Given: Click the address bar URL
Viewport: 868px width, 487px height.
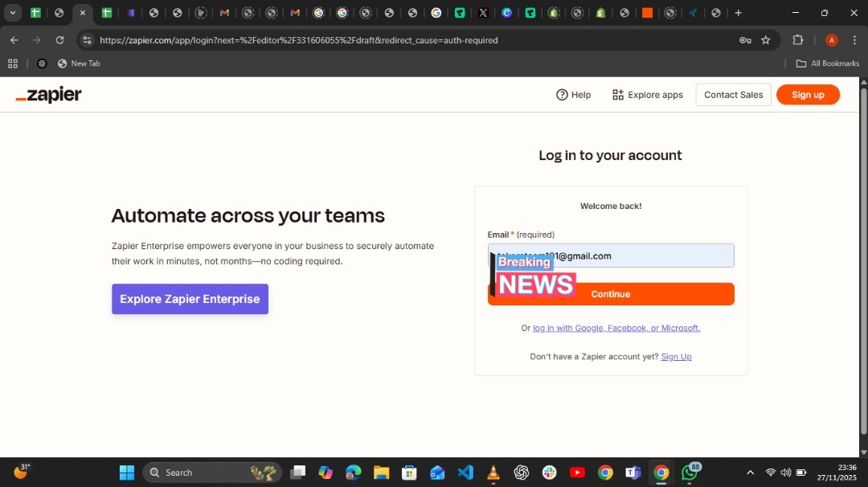Looking at the screenshot, I should point(299,40).
